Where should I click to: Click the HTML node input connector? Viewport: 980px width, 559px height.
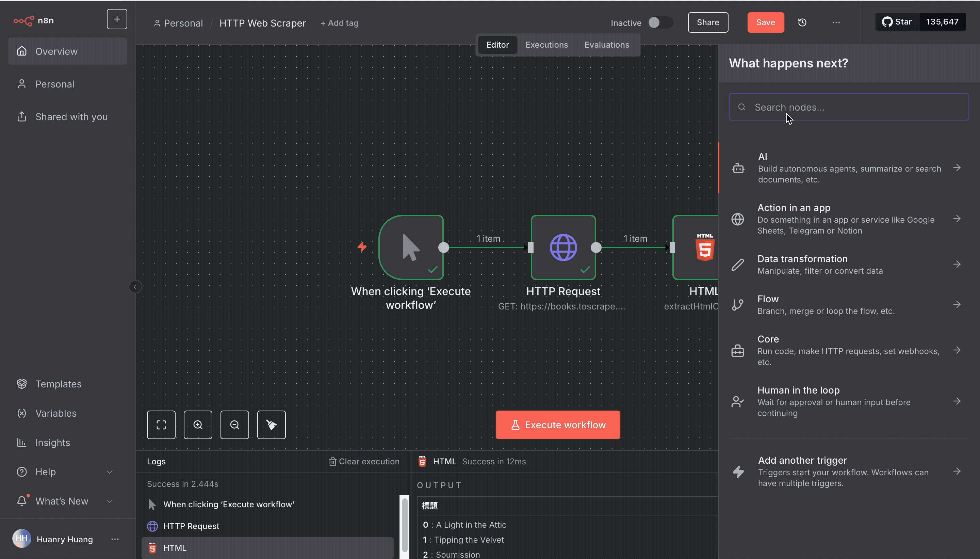(672, 247)
